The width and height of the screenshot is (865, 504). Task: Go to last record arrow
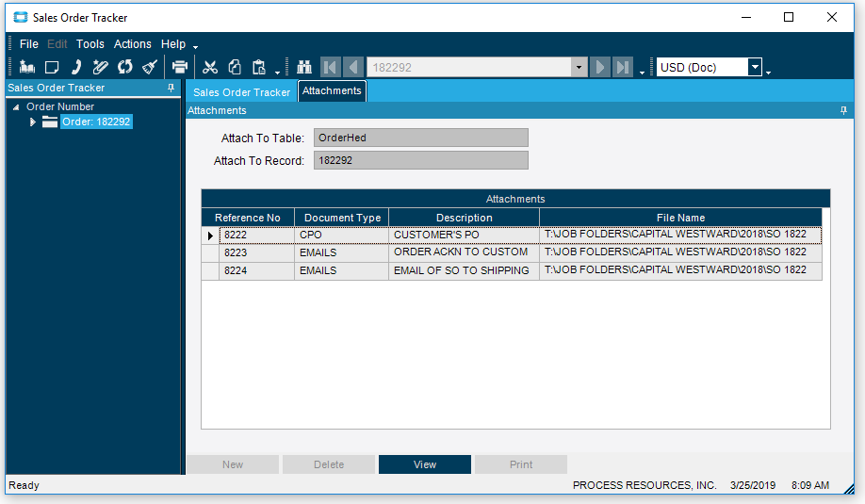[623, 67]
